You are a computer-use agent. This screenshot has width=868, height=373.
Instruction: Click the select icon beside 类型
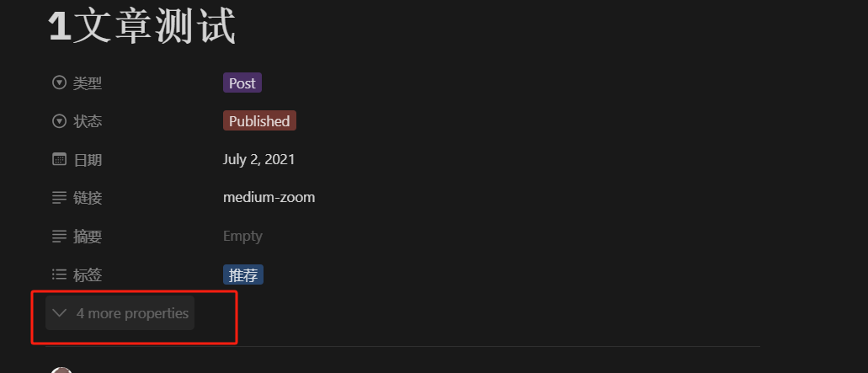pyautogui.click(x=59, y=83)
